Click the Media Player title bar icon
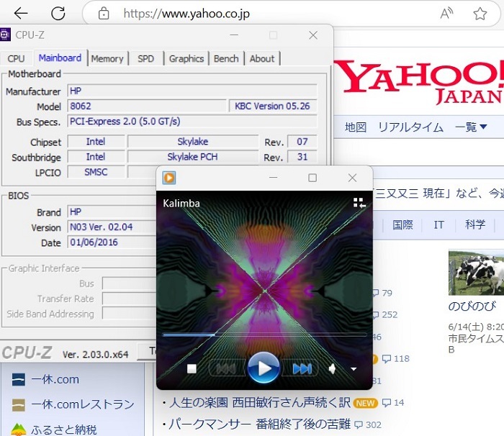This screenshot has height=436, width=504. click(169, 178)
